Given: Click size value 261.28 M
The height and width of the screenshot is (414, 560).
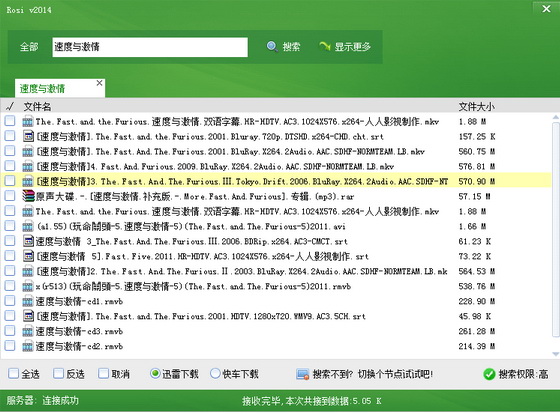Looking at the screenshot, I should pyautogui.click(x=477, y=331).
